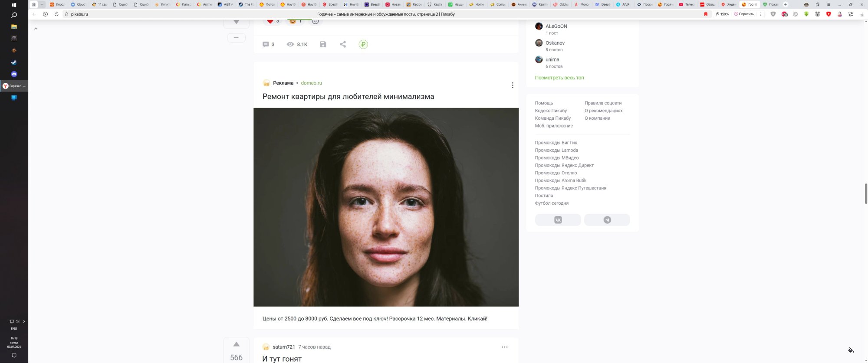Open the gray shield protection icon

pyautogui.click(x=773, y=14)
